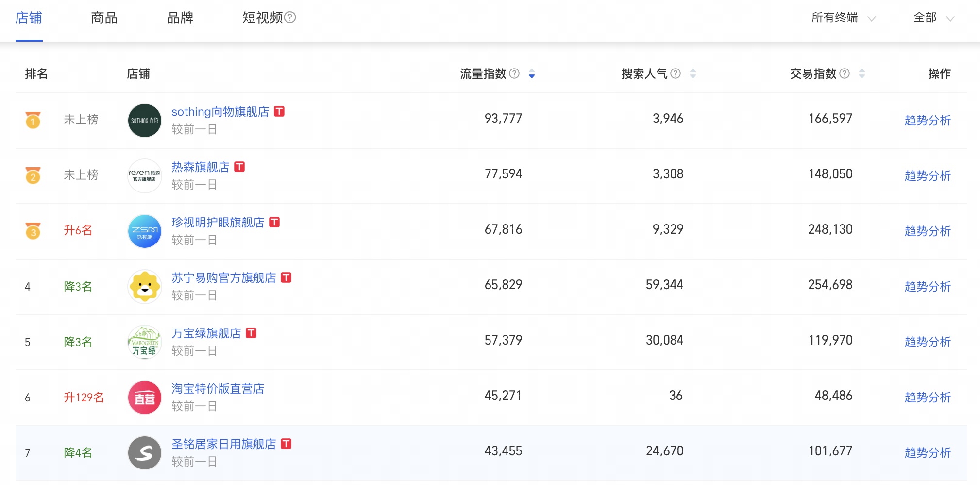Click help icon beside 短视频 tab
The width and height of the screenshot is (980, 485).
tap(290, 17)
